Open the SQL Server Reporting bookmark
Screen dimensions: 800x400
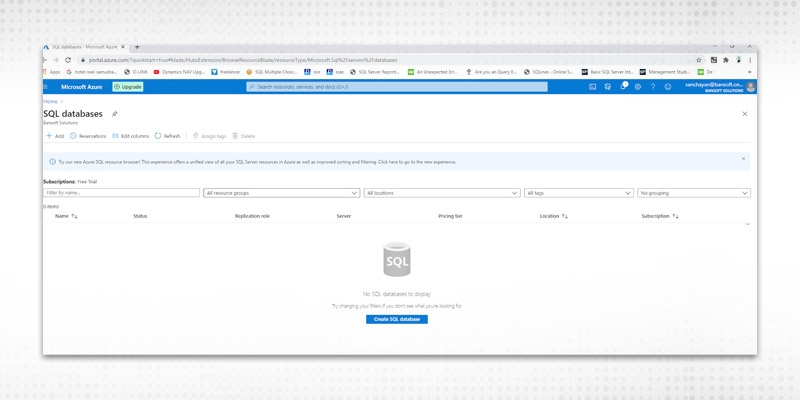tap(375, 72)
